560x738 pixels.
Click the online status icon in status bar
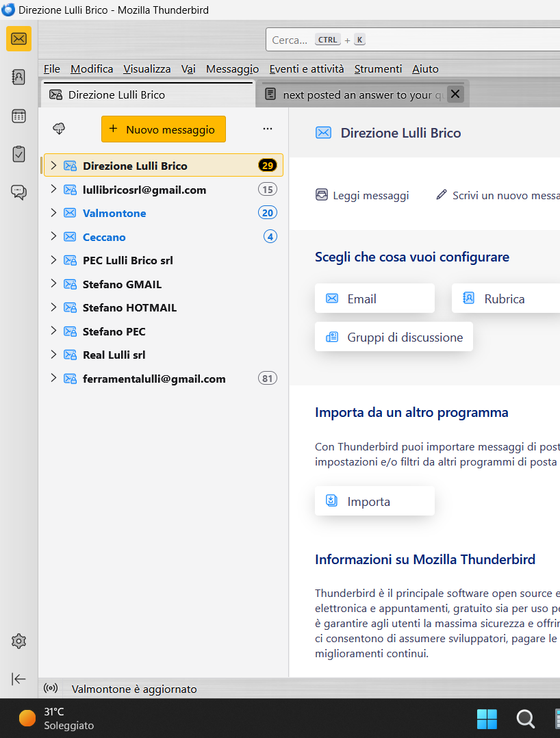pyautogui.click(x=51, y=689)
